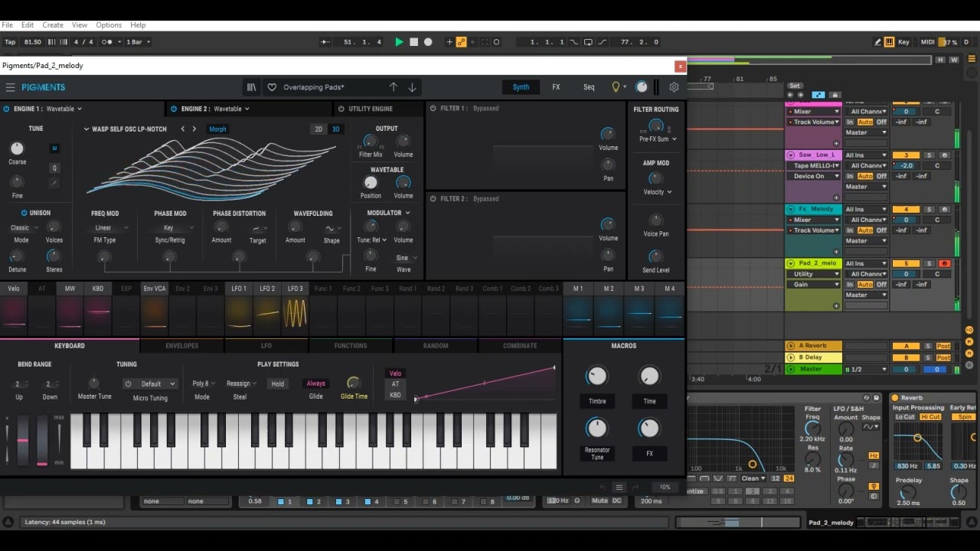Toggle Engine 2 power button
Screen dimensions: 980x551
tap(174, 109)
